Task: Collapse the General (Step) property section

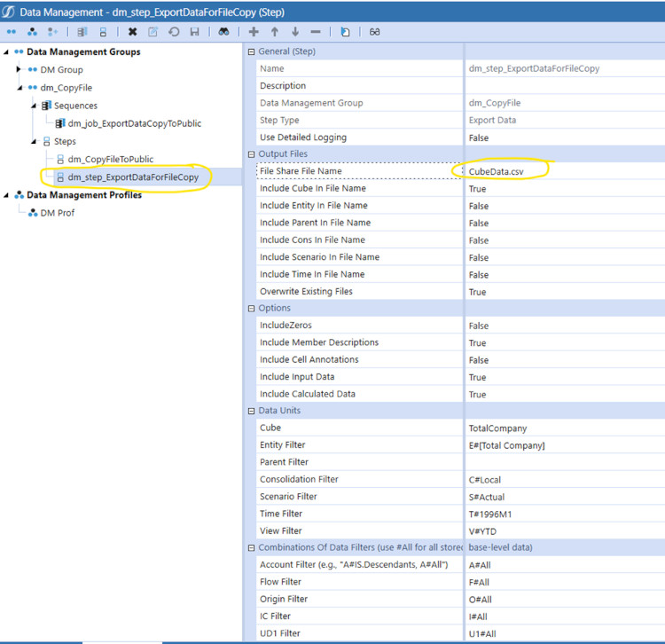Action: (x=251, y=51)
